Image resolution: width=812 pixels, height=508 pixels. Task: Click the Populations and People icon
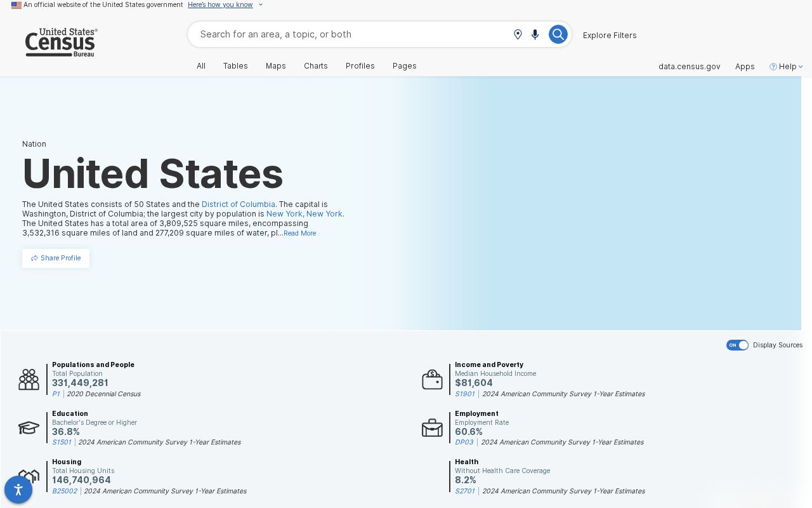point(29,380)
